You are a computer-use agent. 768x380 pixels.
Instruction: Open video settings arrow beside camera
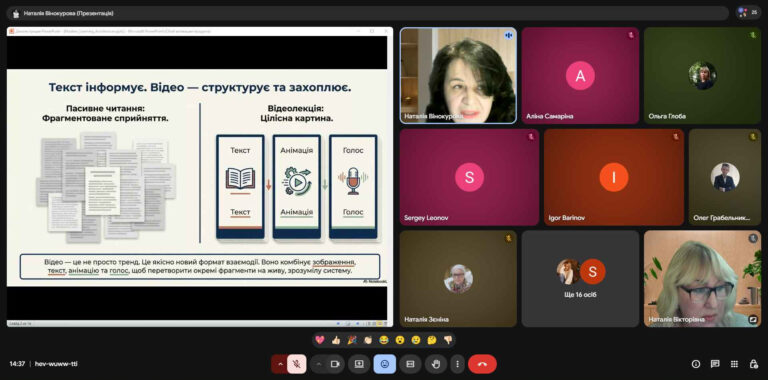click(318, 364)
